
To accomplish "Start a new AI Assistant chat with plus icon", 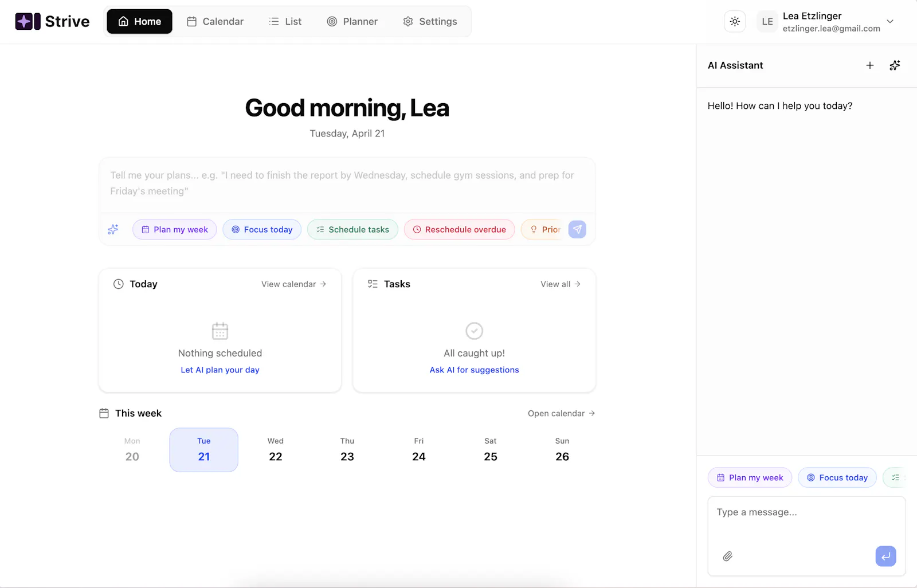I will 870,65.
